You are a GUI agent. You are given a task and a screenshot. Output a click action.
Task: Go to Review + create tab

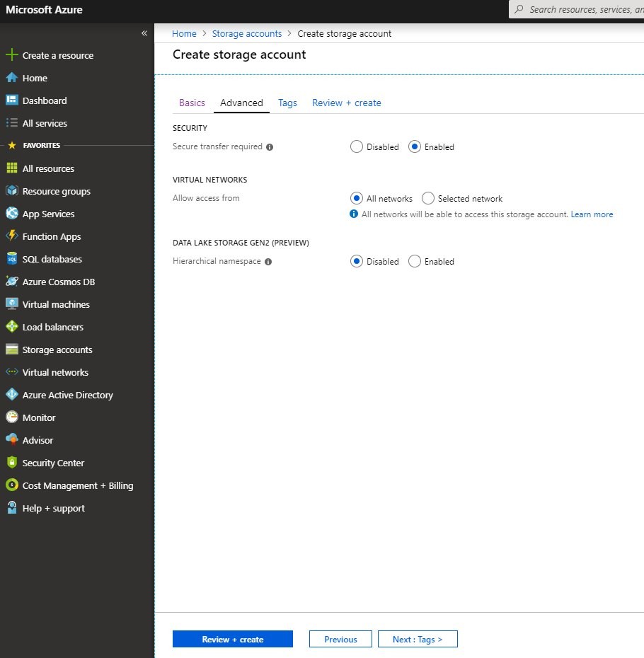[x=346, y=103]
